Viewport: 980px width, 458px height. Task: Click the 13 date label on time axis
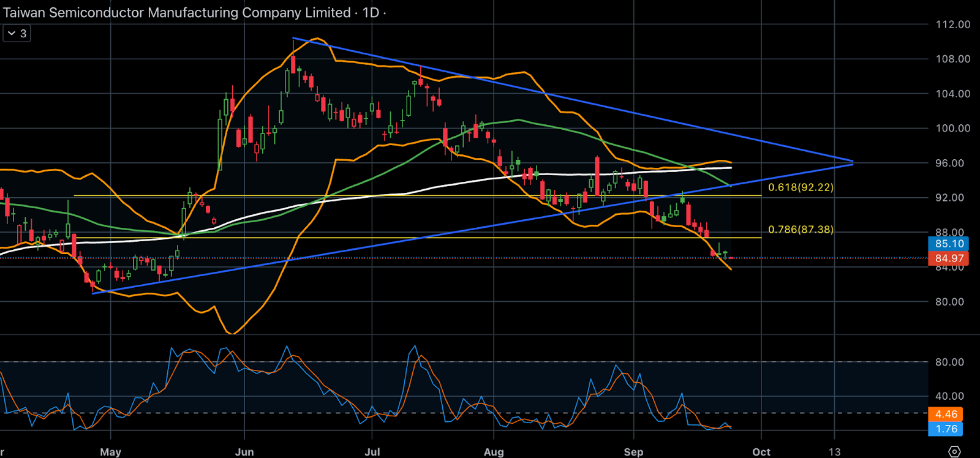tap(835, 452)
